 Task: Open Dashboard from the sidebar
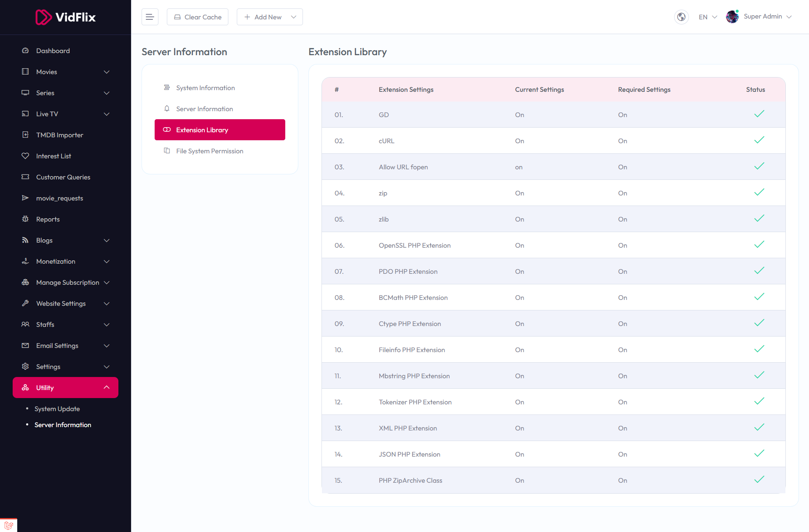[x=53, y=51]
